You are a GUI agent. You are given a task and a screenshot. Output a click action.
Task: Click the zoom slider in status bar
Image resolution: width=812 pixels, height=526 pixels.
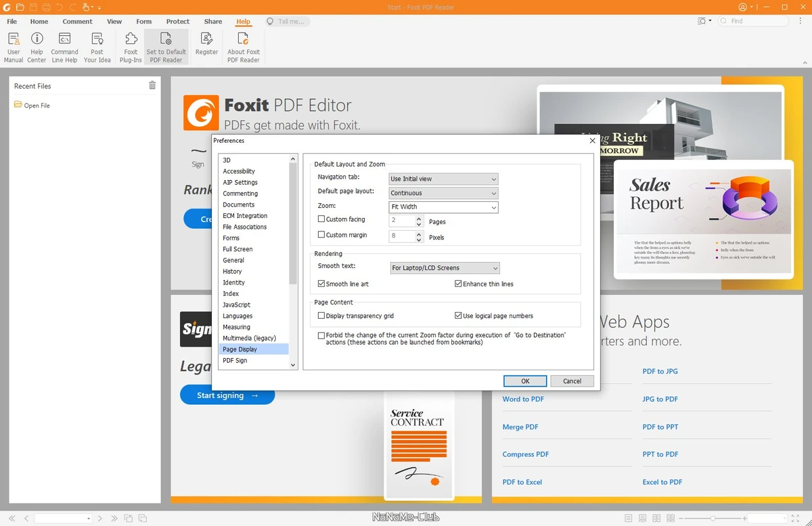click(713, 519)
